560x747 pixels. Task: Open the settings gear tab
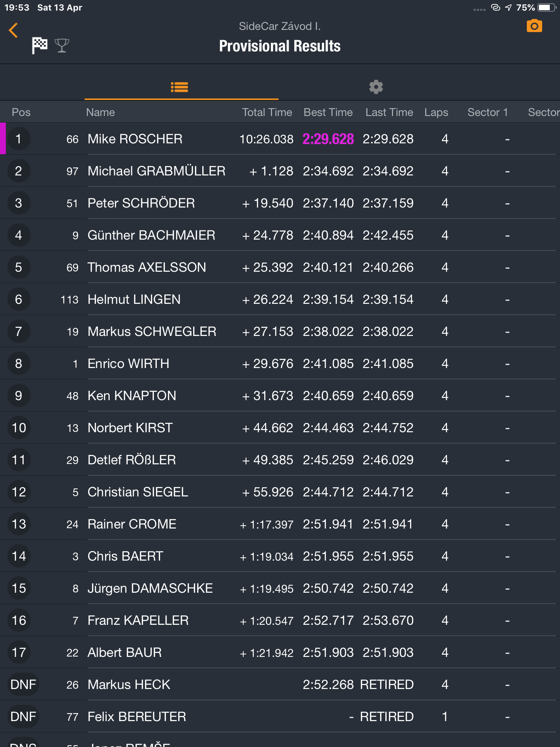(x=376, y=87)
